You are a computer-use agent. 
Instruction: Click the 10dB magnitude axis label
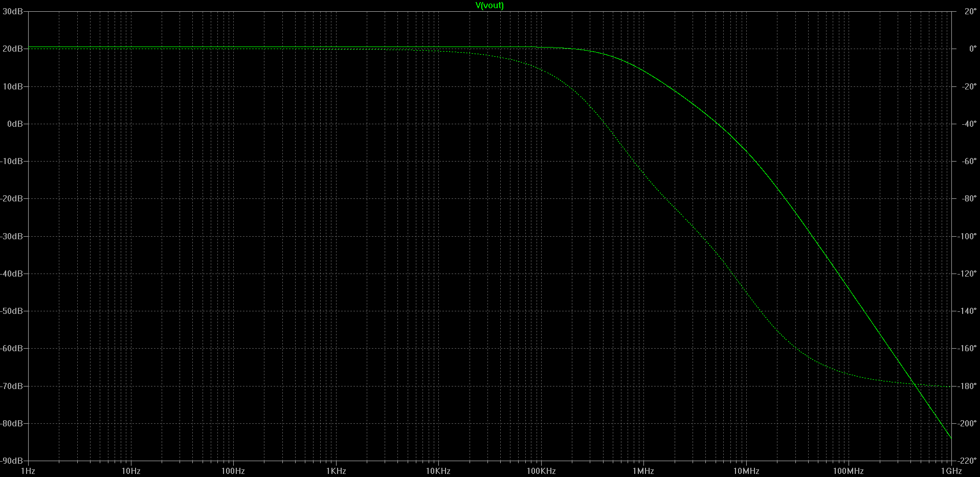12,86
